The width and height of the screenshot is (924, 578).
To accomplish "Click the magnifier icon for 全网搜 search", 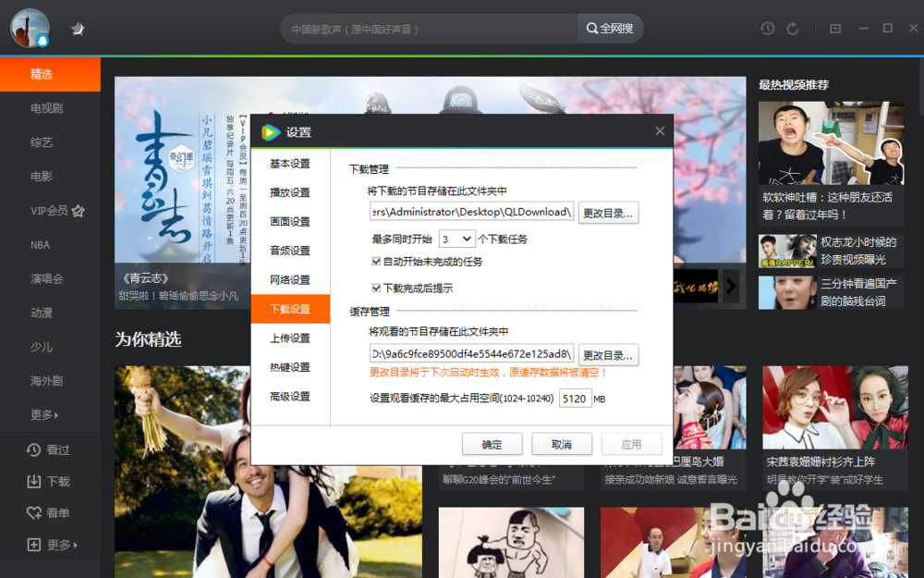I will coord(591,28).
